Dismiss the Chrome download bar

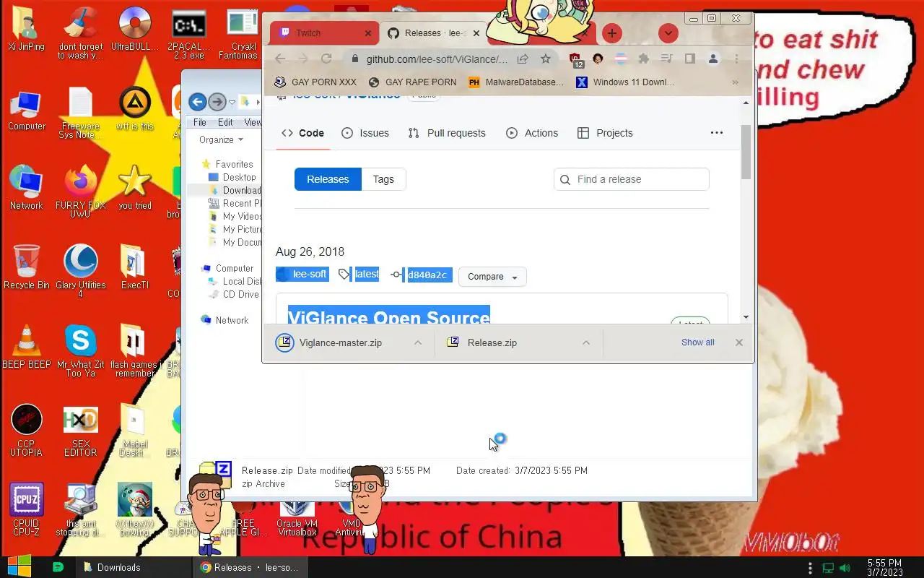coord(739,342)
